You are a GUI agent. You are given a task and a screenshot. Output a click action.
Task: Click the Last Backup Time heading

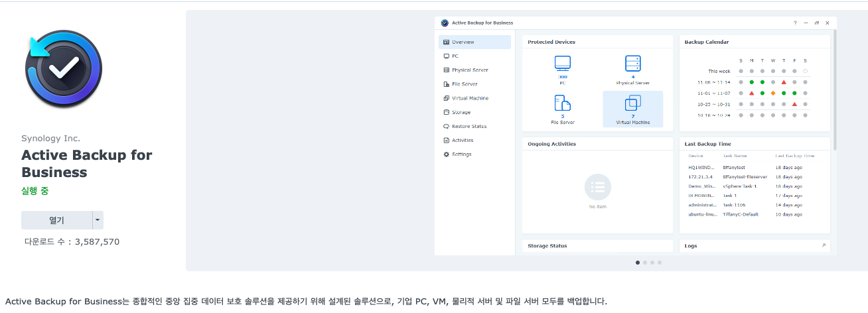click(709, 144)
